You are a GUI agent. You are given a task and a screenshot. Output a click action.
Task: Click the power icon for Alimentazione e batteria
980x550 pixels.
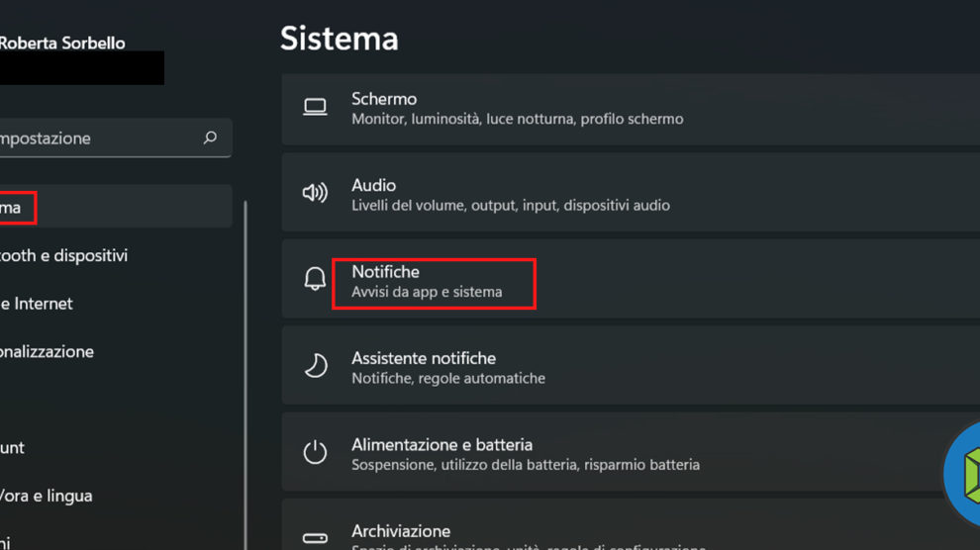coord(315,453)
